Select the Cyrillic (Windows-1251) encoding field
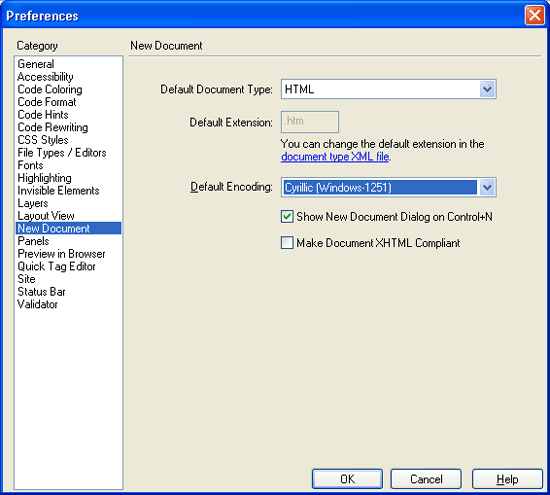Image resolution: width=550 pixels, height=495 pixels. pos(380,187)
